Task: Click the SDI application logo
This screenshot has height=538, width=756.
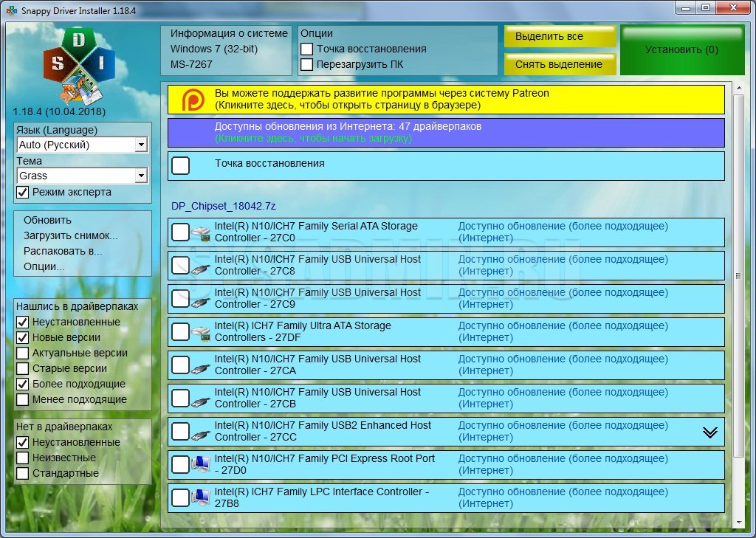Action: pyautogui.click(x=78, y=65)
